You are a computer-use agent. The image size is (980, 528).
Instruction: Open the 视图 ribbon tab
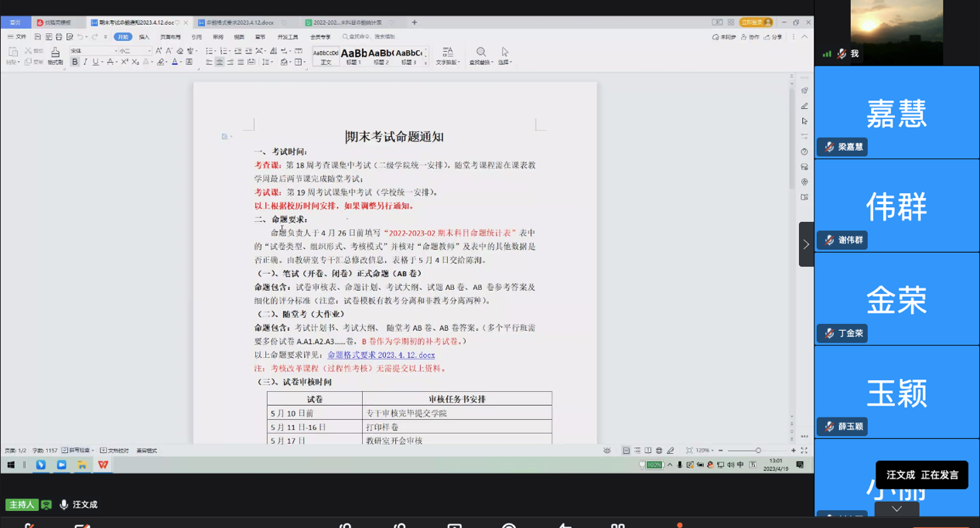click(239, 36)
